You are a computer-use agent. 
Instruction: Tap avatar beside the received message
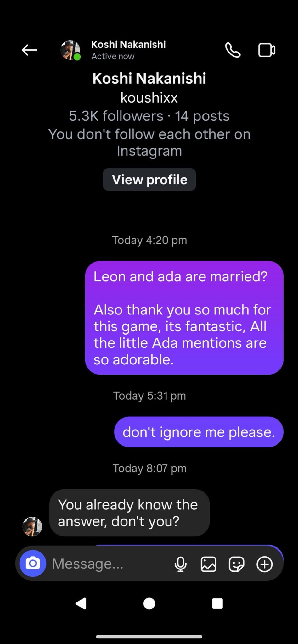tap(32, 526)
